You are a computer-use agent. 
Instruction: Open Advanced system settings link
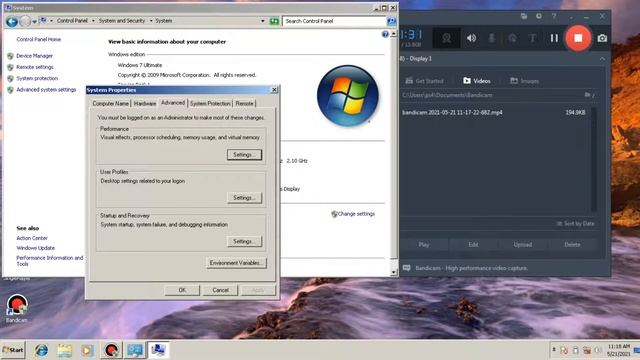(x=46, y=90)
